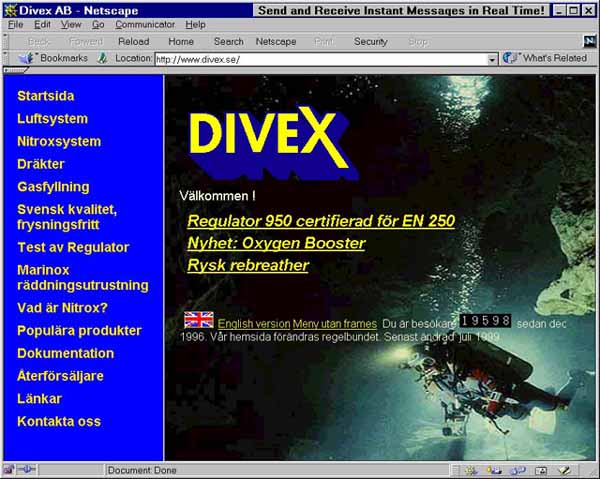Open the Startsida link

(46, 96)
